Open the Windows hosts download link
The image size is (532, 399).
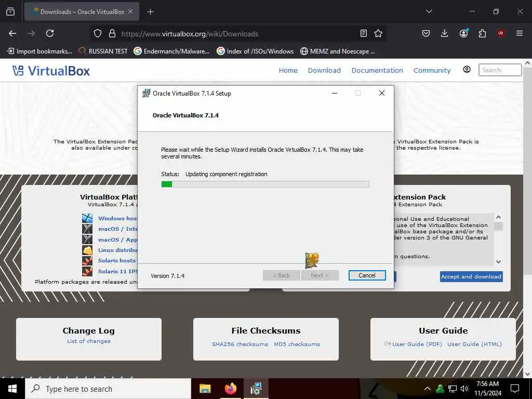117,218
